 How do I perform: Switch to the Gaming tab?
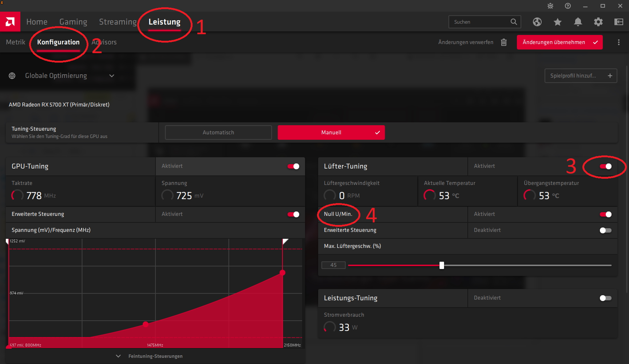[x=73, y=22]
